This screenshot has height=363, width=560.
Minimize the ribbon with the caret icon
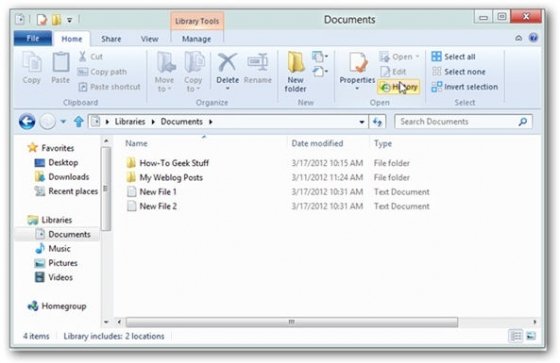tap(518, 38)
